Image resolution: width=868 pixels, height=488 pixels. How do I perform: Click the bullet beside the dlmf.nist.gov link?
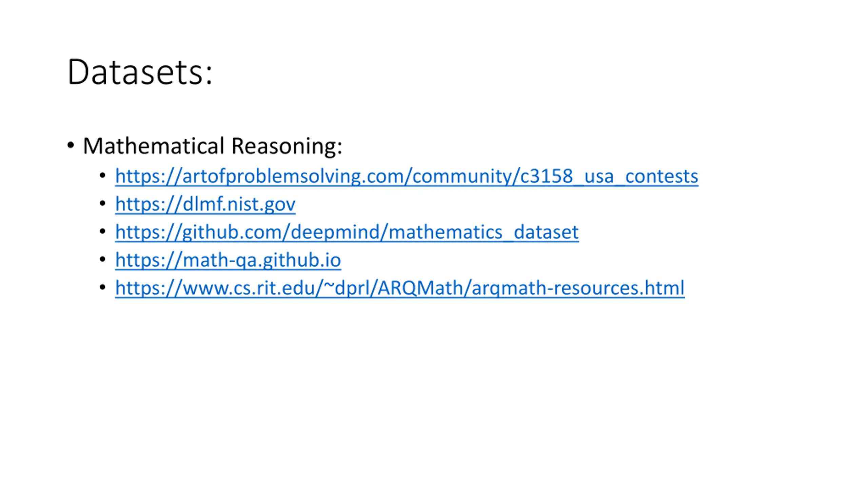(103, 203)
